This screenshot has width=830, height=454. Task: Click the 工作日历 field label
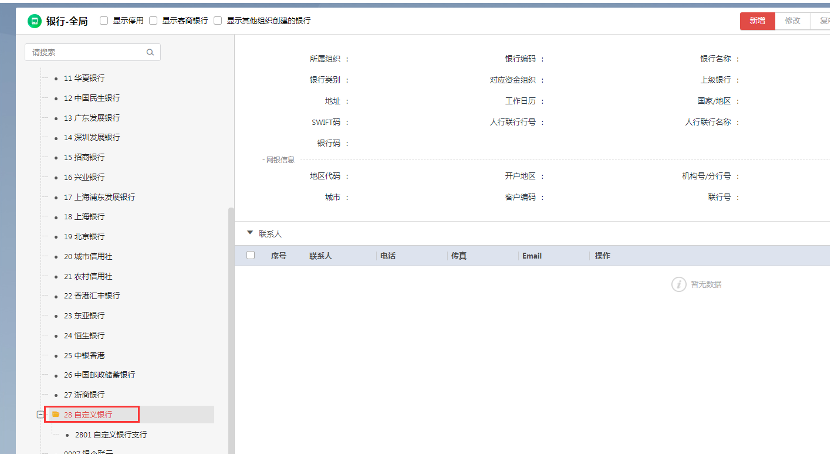[520, 101]
